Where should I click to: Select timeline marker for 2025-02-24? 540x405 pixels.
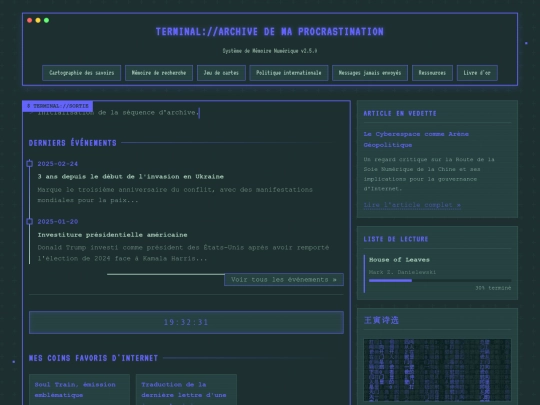[30, 164]
